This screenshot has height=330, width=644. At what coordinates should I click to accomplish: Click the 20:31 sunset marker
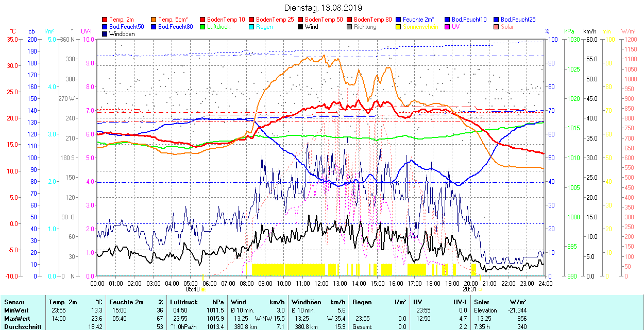(x=470, y=289)
